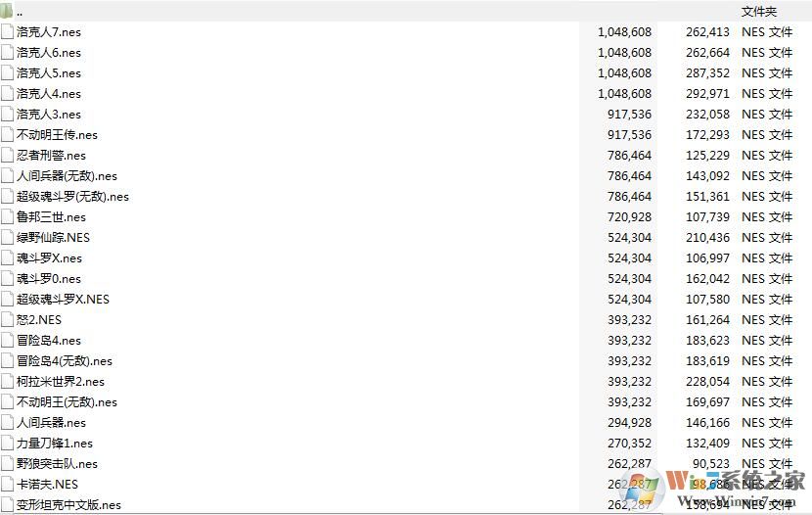Click the file icon next to 洛克人3.nes
812x515 pixels.
[7, 114]
